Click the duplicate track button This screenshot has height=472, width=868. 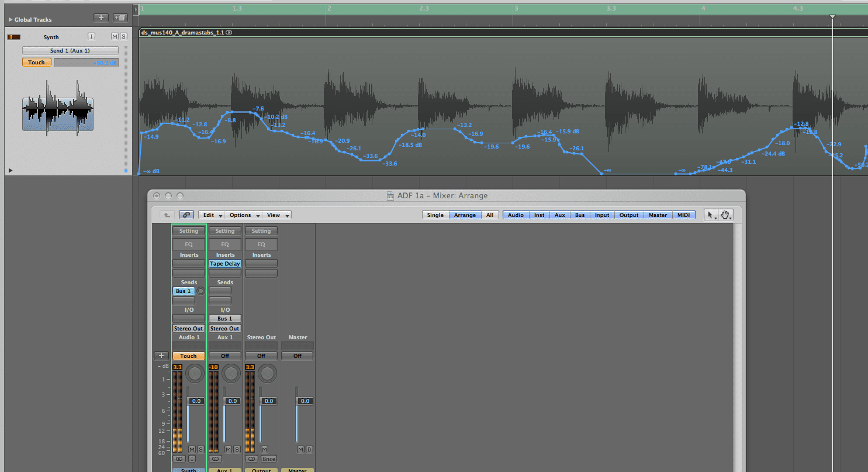[120, 18]
